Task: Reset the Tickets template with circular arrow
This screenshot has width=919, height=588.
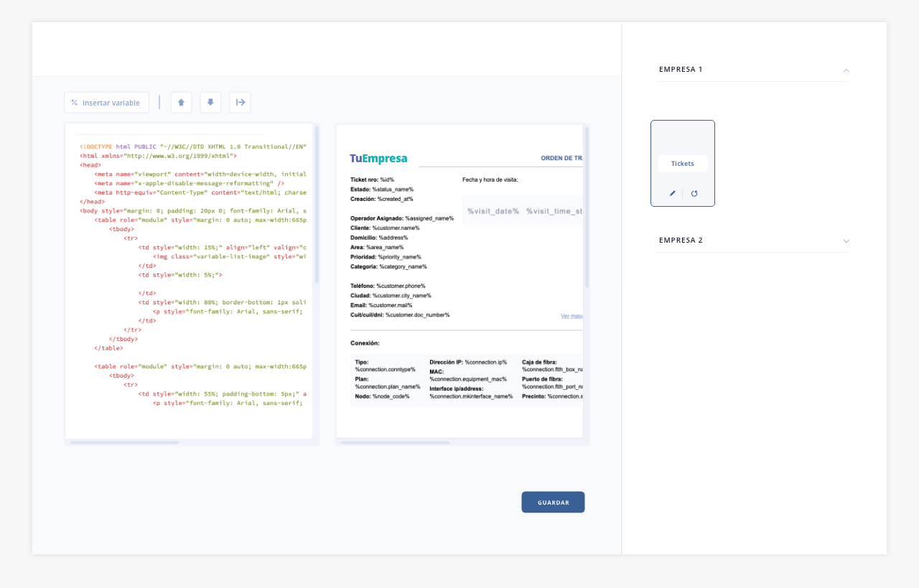Action: point(694,193)
